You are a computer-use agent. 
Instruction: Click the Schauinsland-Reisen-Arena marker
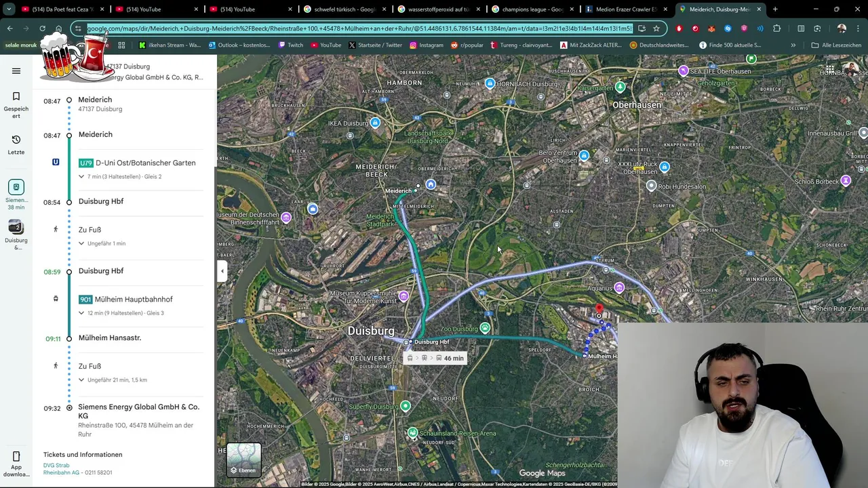412,432
